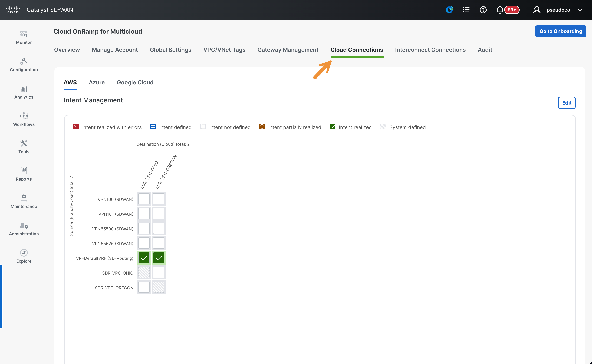Viewport: 592px width, 364px height.
Task: Click realized VRFDefaultVRF to SDR-VPC-OREGON cell
Action: coord(159,258)
